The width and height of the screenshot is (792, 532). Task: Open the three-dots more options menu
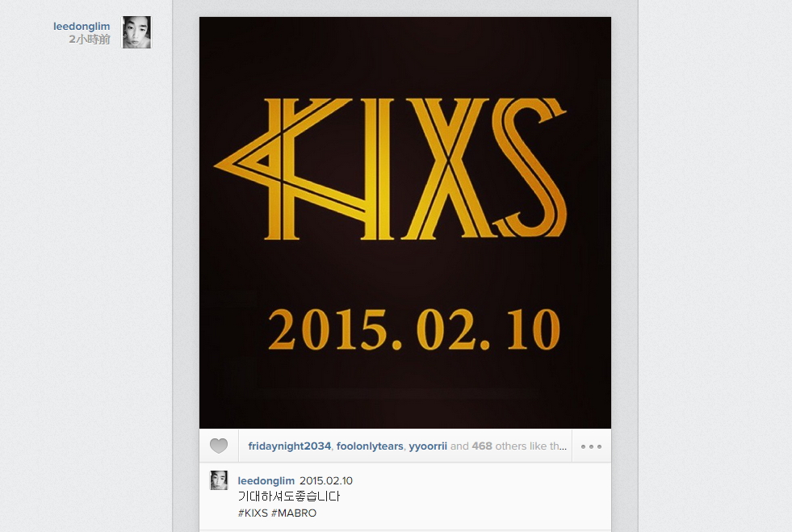point(591,446)
